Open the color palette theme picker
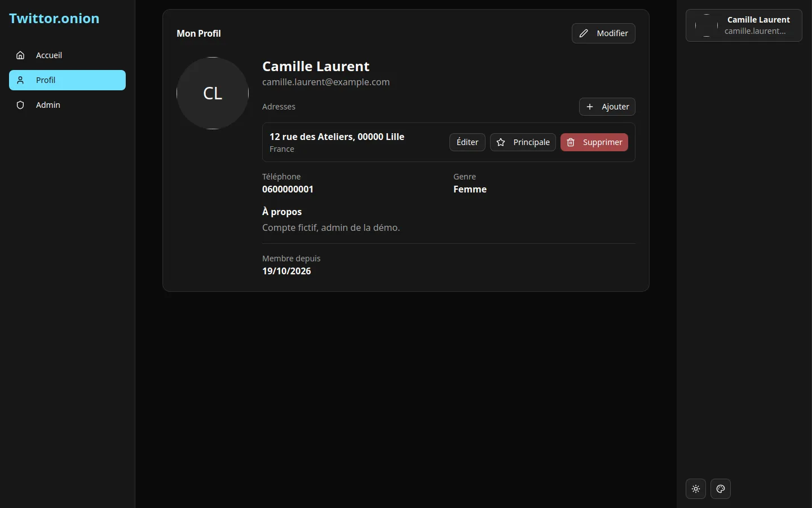This screenshot has width=812, height=508. tap(721, 489)
